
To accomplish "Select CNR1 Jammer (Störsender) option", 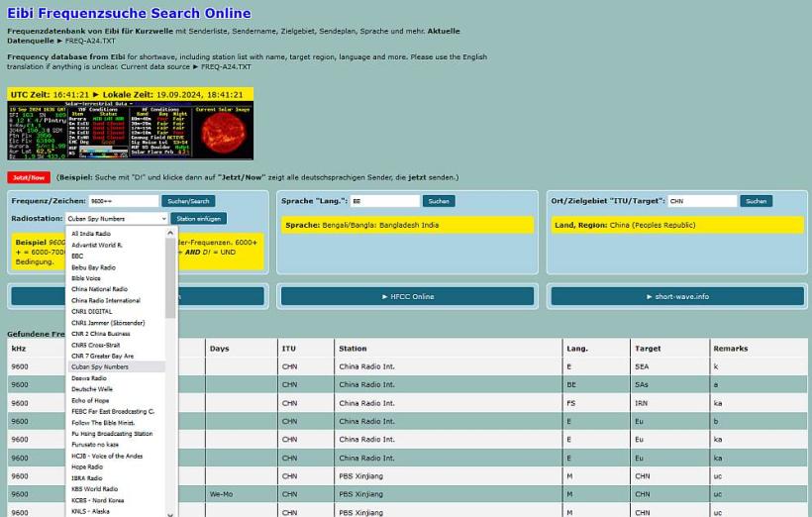I will click(117, 323).
